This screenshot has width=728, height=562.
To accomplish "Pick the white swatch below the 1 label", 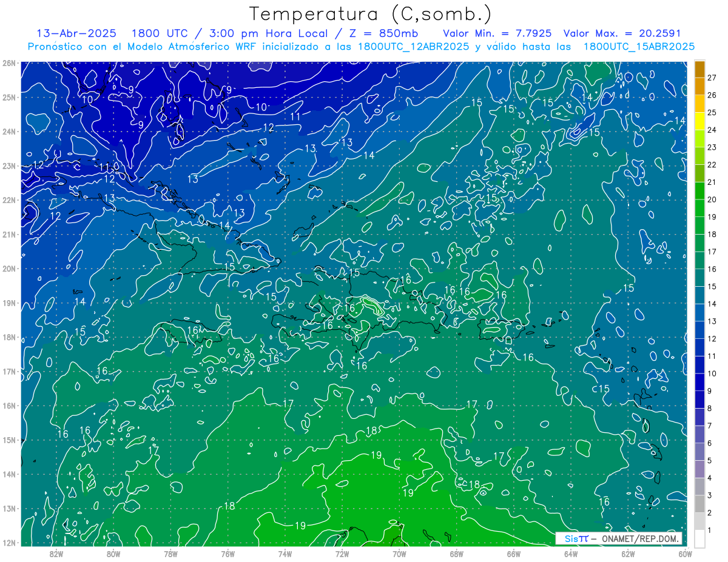I will 699,538.
